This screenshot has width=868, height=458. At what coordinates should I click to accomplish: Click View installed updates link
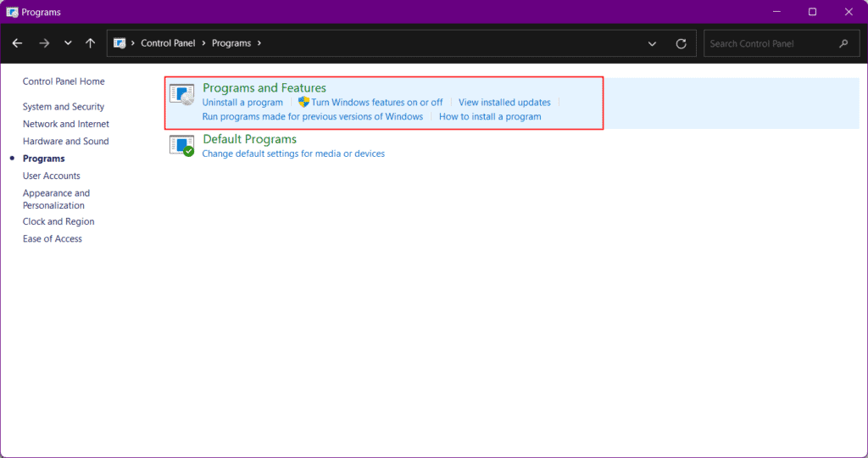point(504,103)
